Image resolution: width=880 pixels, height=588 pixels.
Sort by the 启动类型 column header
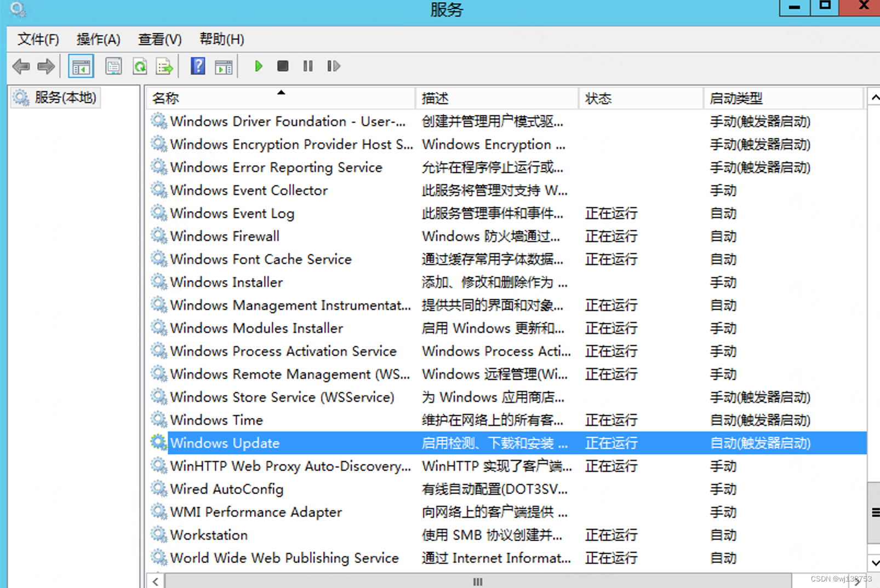click(x=783, y=99)
